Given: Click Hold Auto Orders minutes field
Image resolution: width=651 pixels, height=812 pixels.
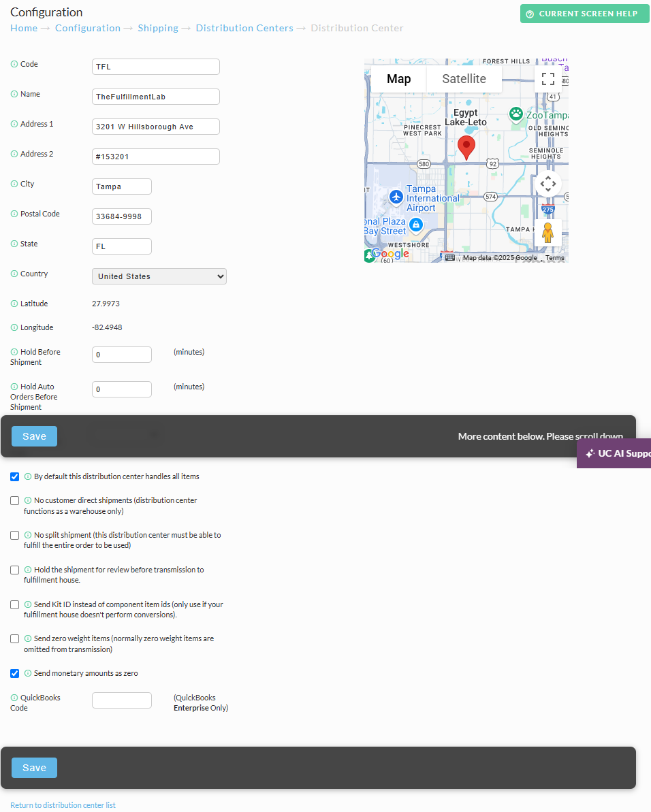Looking at the screenshot, I should 122,389.
